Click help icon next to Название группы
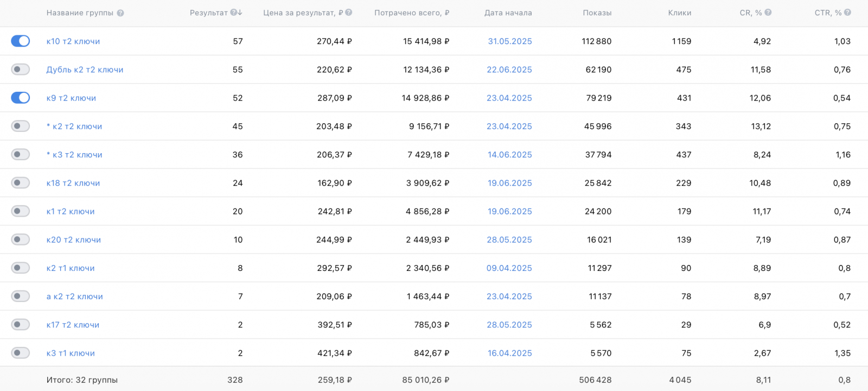The height and width of the screenshot is (391, 868). pos(120,13)
